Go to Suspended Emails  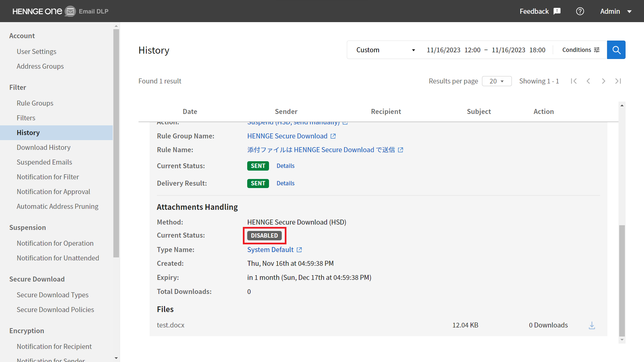click(44, 162)
